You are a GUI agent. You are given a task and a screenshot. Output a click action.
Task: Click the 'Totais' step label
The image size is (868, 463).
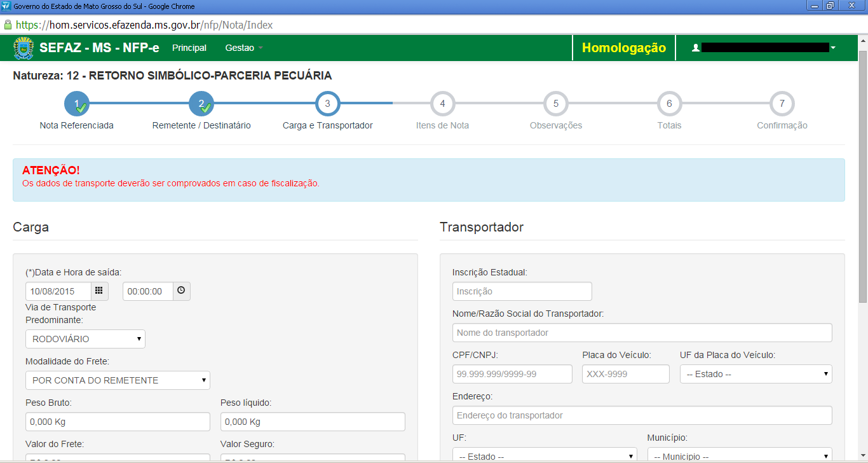tap(669, 125)
